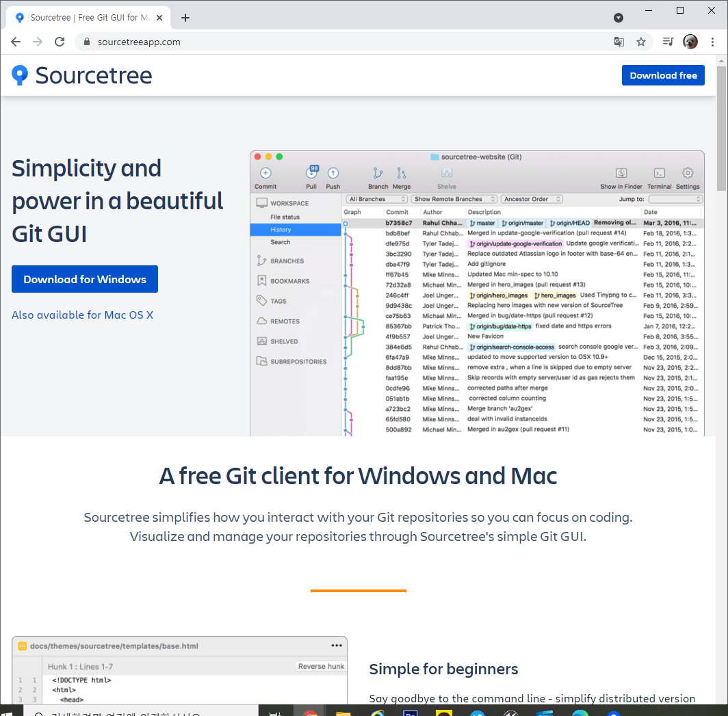Click the origin/search-console-access branch label
Screen dimensions: 728x716
click(x=511, y=347)
